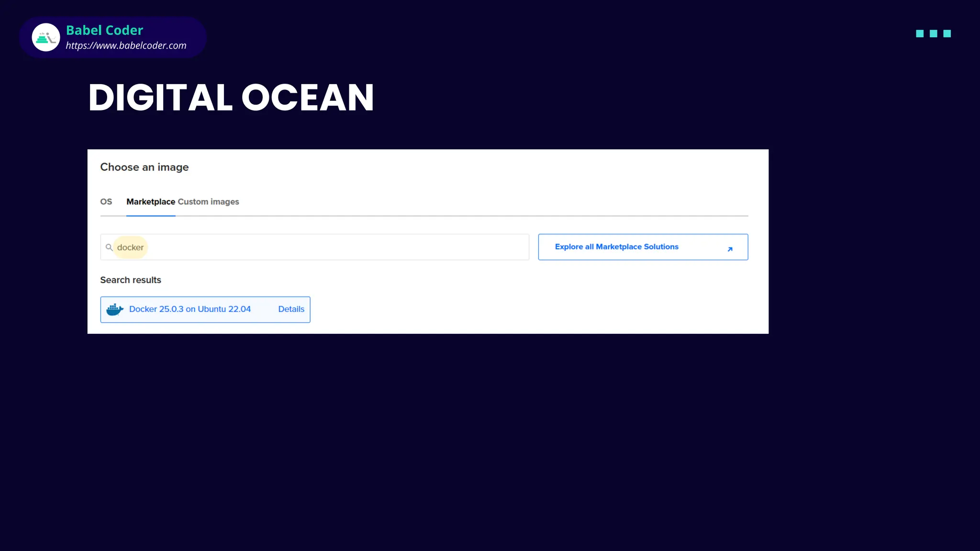Click the Choose an image heading
This screenshot has height=551, width=980.
point(145,167)
